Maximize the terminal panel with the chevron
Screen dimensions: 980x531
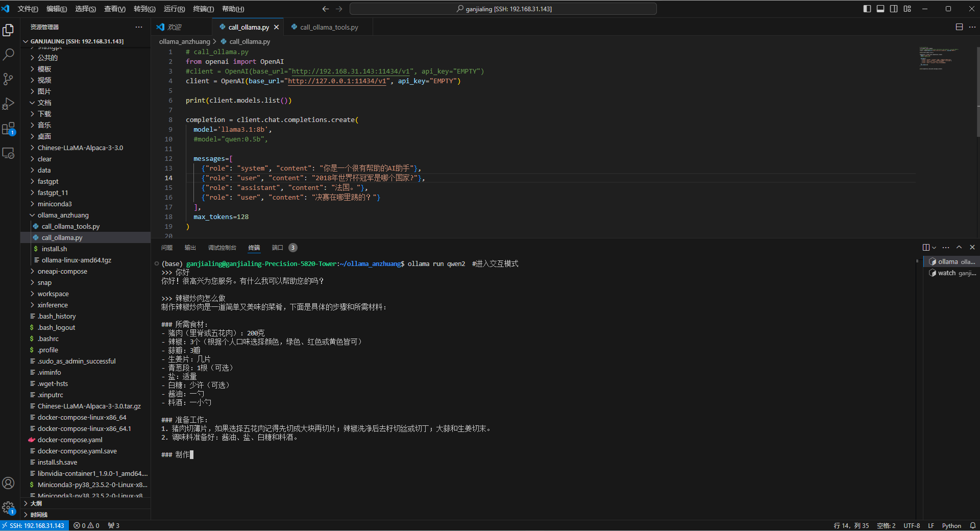tap(959, 248)
